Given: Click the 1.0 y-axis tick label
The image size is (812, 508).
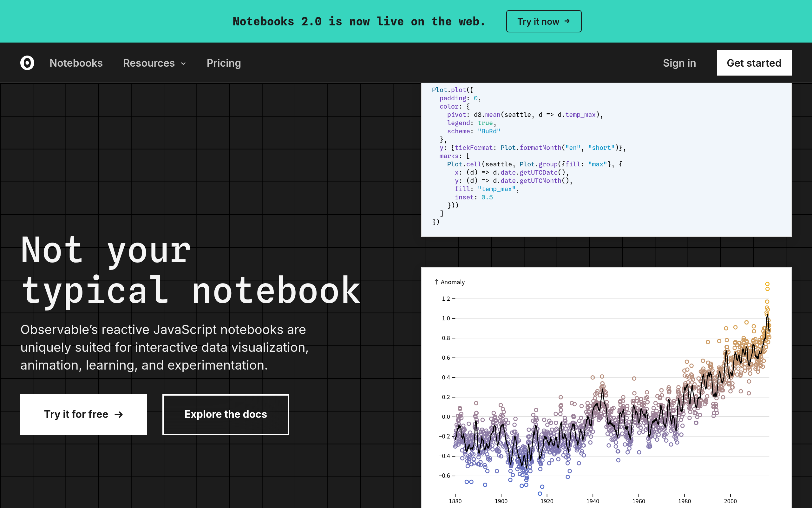Looking at the screenshot, I should point(446,318).
